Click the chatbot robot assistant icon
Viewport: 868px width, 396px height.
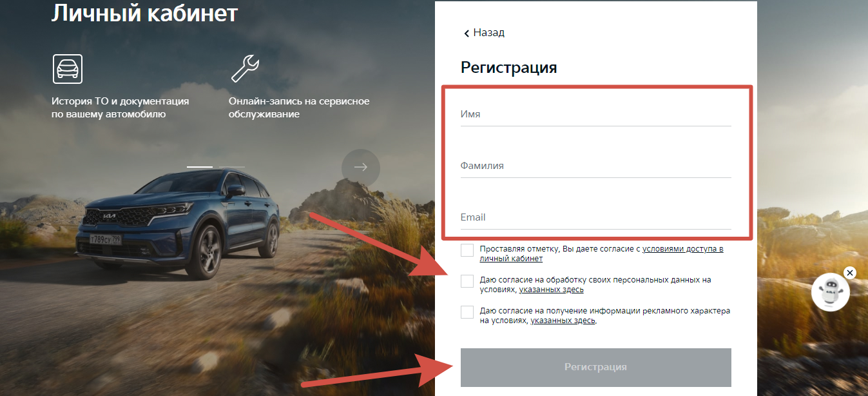click(831, 292)
